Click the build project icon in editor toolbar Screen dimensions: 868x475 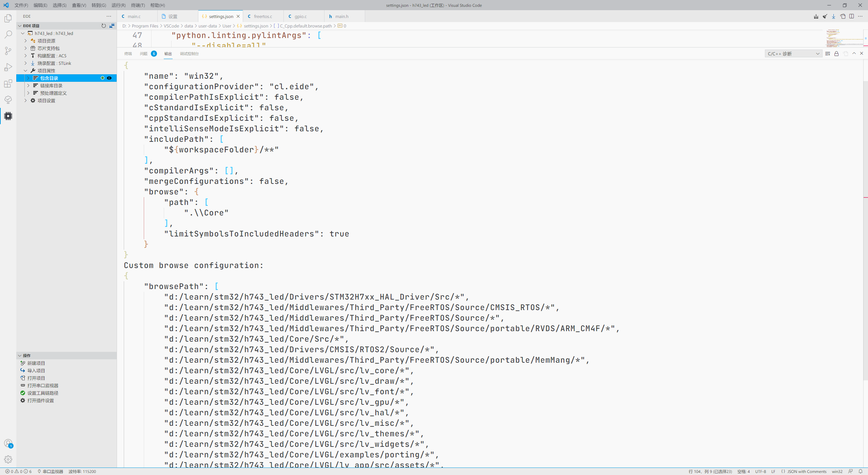[815, 16]
